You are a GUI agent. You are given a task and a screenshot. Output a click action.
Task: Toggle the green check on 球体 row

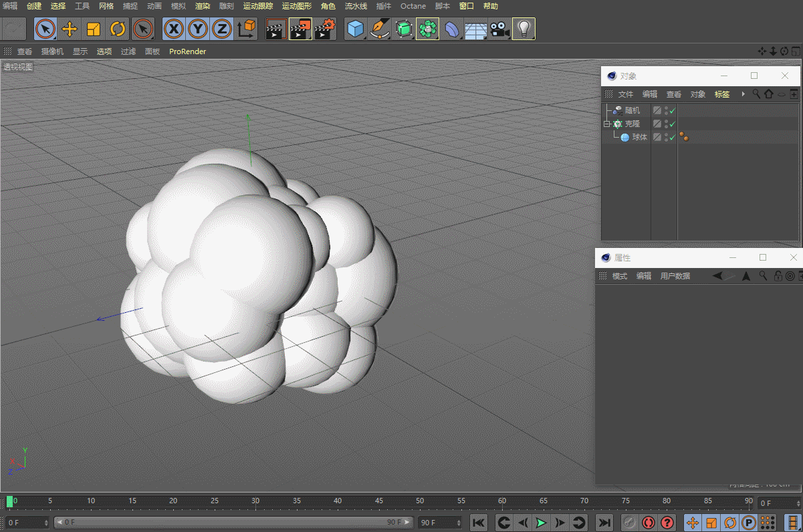[x=673, y=137]
